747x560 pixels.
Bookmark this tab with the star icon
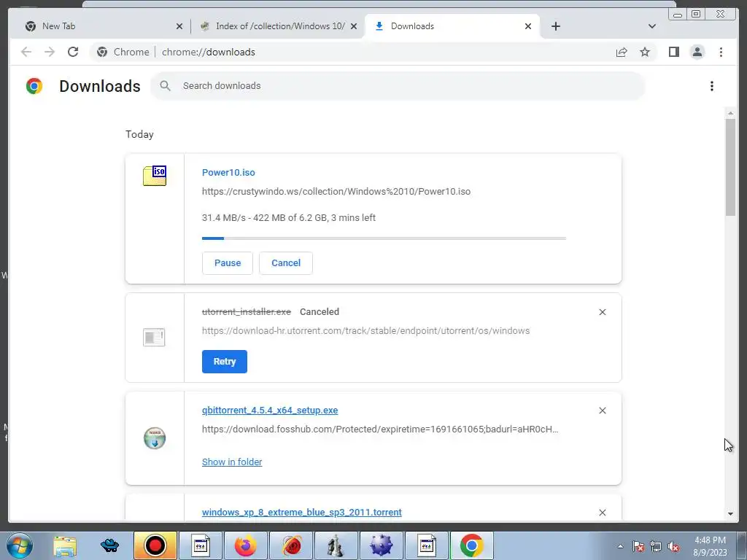click(645, 52)
